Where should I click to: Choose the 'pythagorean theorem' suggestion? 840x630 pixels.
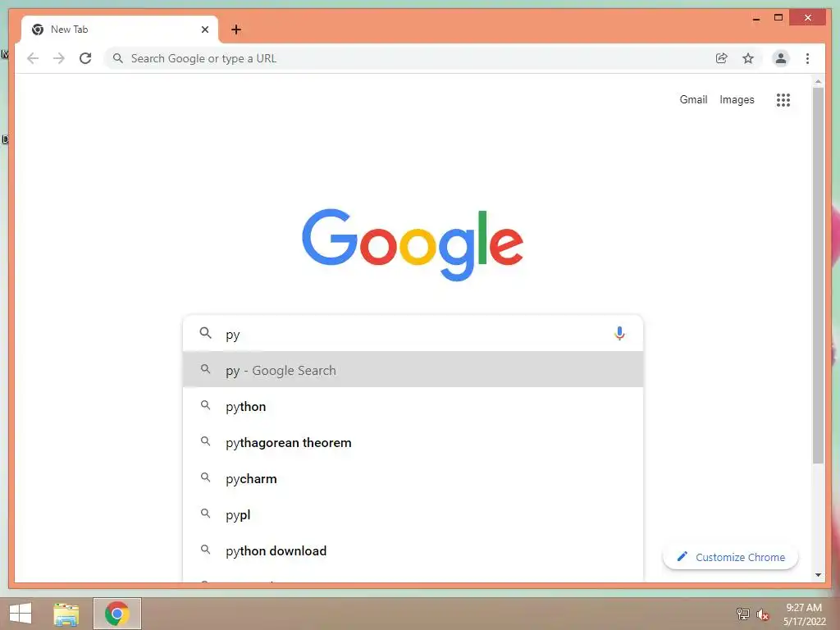coord(413,442)
